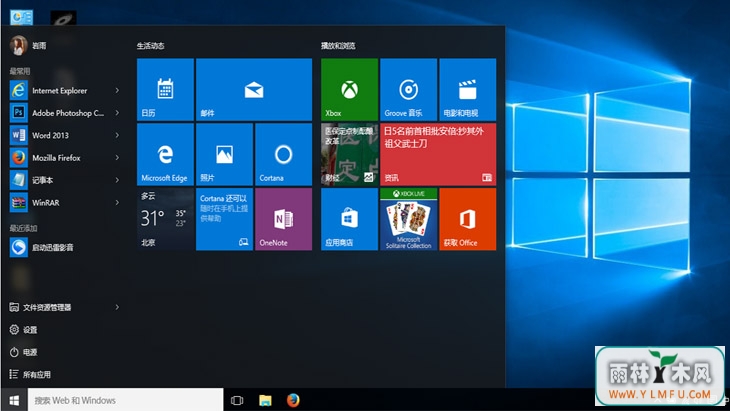Launch the Xbox tile
This screenshot has width=730, height=411.
[349, 89]
